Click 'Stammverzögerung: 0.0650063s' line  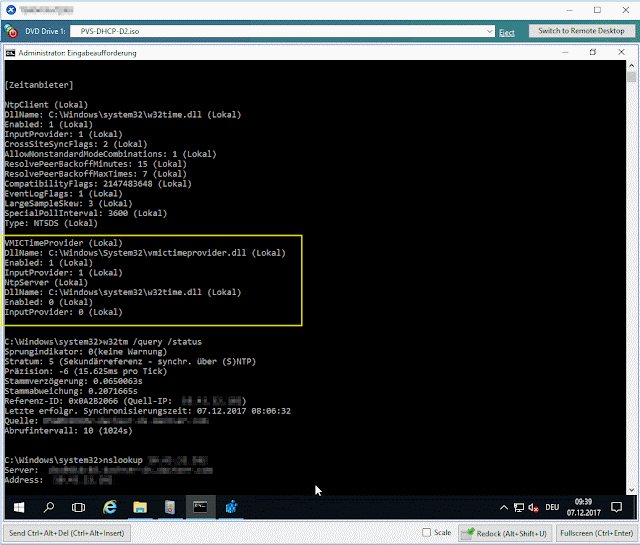pyautogui.click(x=74, y=381)
